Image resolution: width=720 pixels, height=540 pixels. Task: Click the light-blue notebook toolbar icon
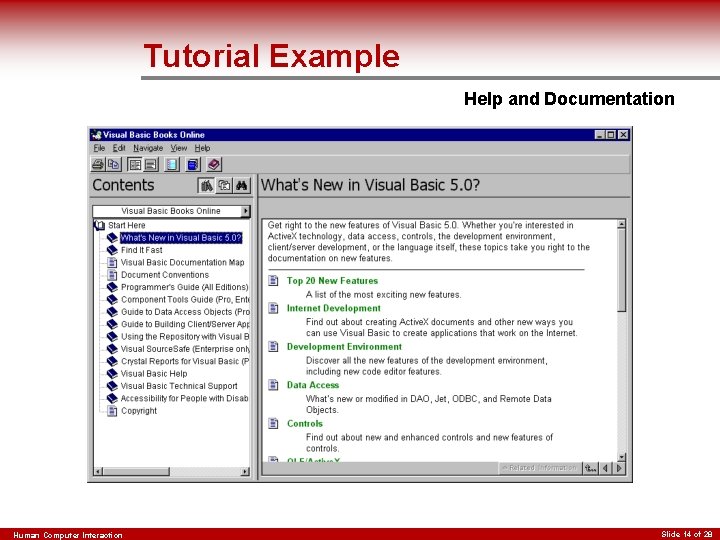coord(172,164)
